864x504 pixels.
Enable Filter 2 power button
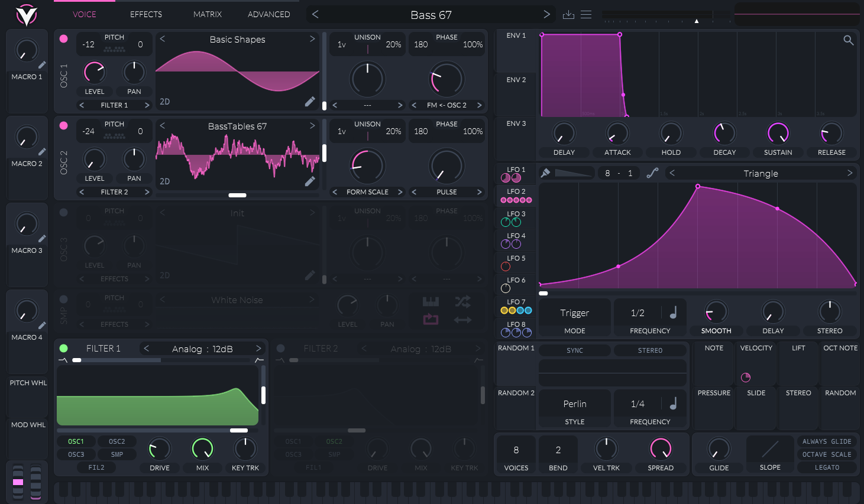pyautogui.click(x=281, y=349)
